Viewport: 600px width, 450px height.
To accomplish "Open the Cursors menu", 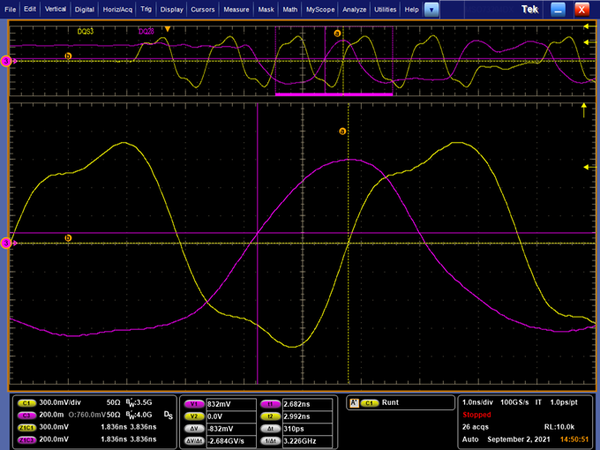I will click(205, 9).
